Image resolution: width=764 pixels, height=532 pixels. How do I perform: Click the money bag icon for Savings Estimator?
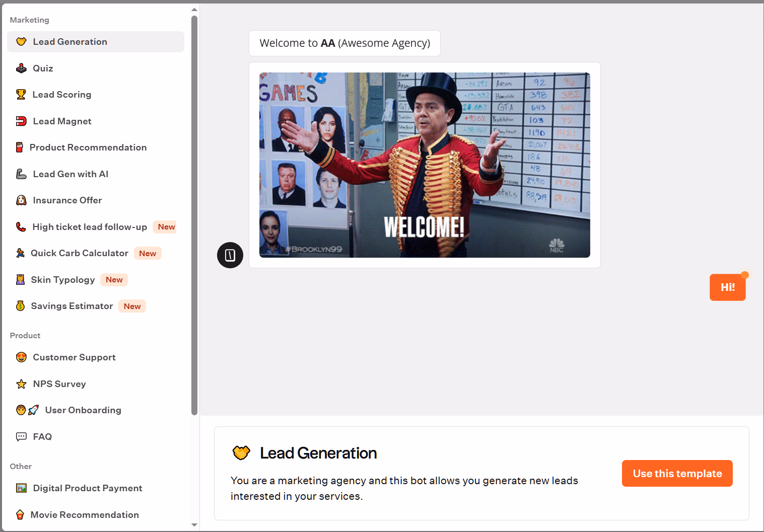pos(20,306)
